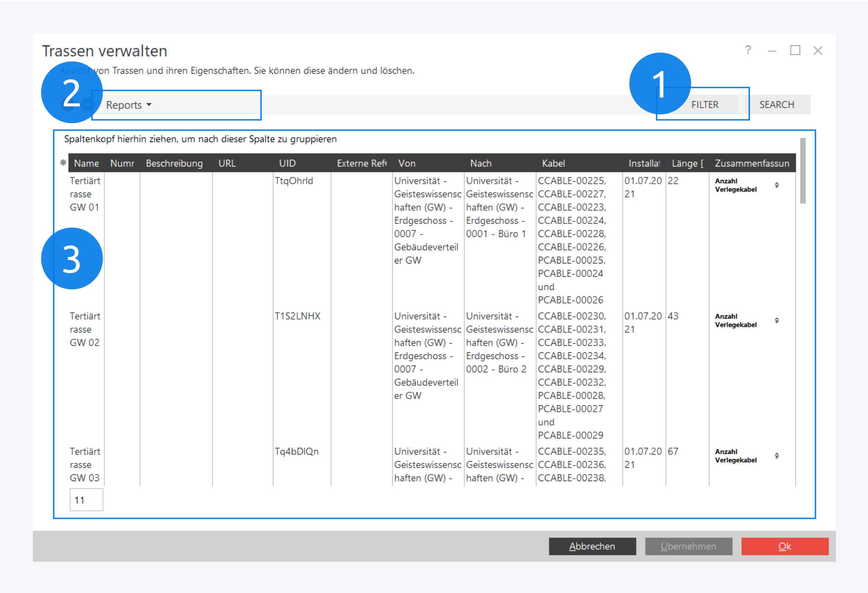Minimize the Trassen verwalten dialog
The image size is (868, 593).
[x=772, y=51]
